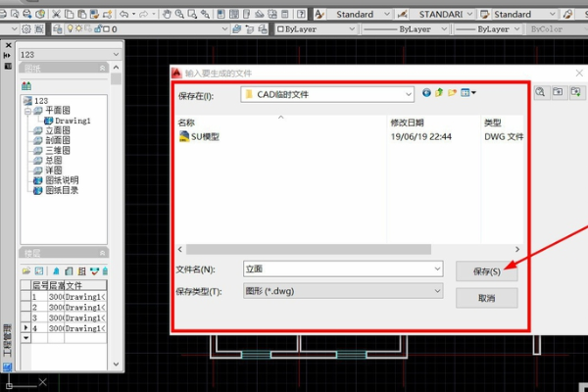Go up one folder level in dialog
Screen dimensions: 588x392
point(440,93)
